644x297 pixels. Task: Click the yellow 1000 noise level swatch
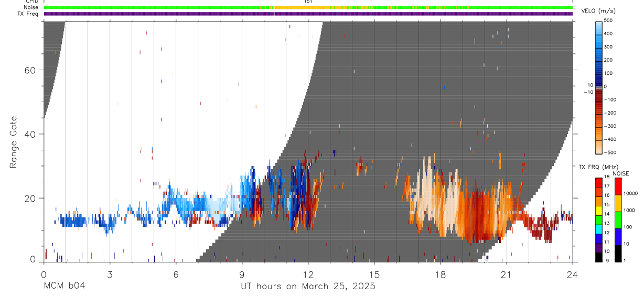coord(619,203)
